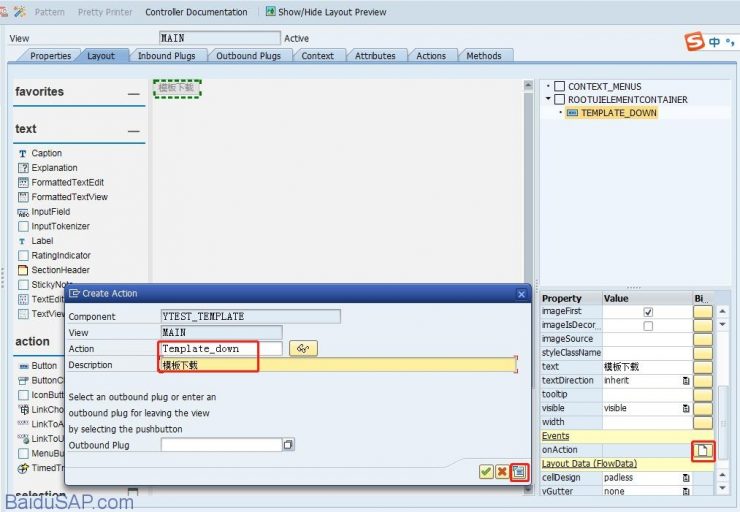Cancel the dialog with the red X icon
Viewport: 740px width, 512px height.
click(502, 471)
